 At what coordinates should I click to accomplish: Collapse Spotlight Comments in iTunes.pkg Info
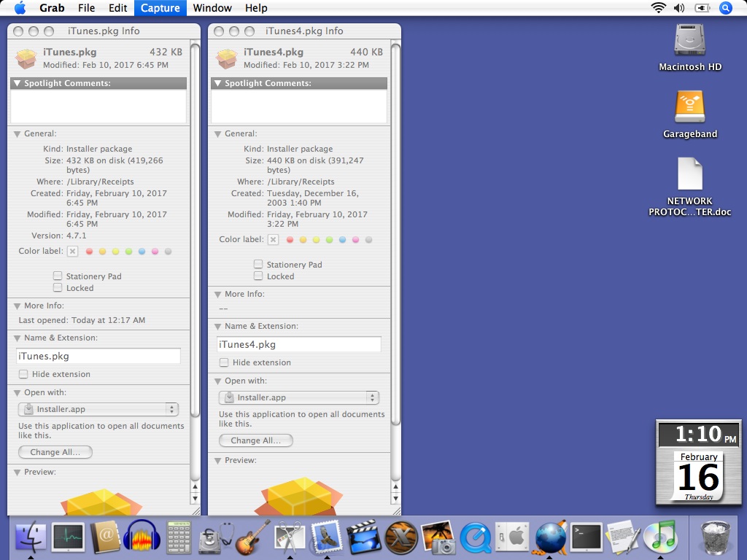[18, 83]
